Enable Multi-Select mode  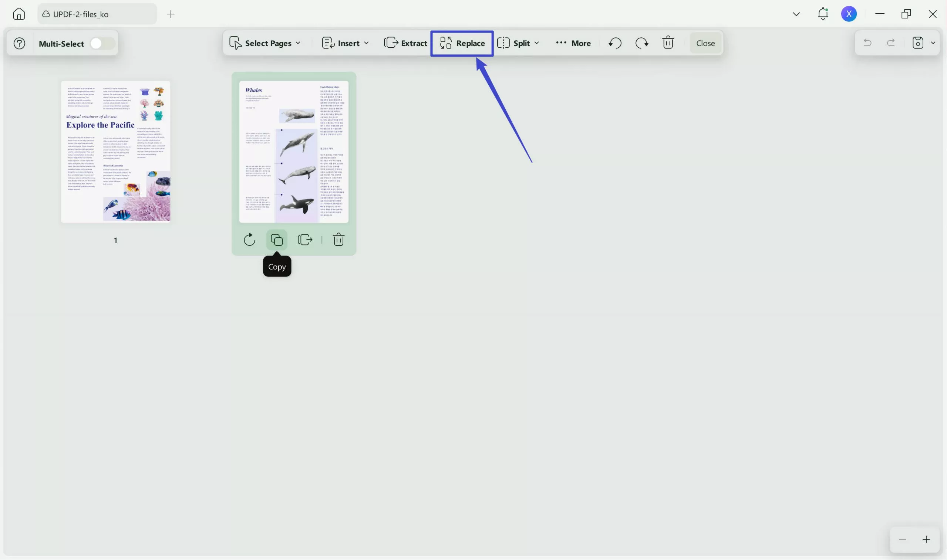point(101,43)
